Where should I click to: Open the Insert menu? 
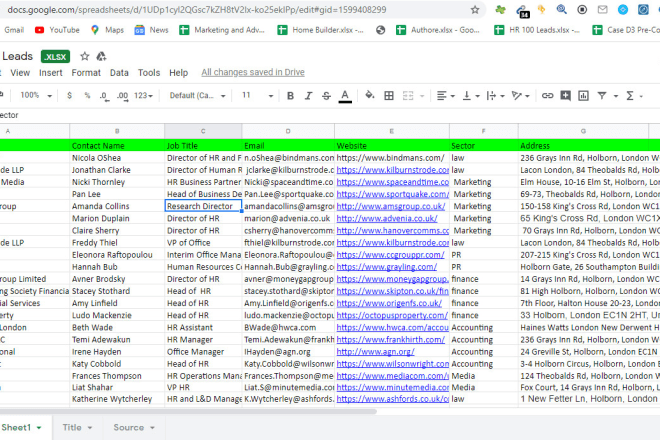[x=51, y=72]
